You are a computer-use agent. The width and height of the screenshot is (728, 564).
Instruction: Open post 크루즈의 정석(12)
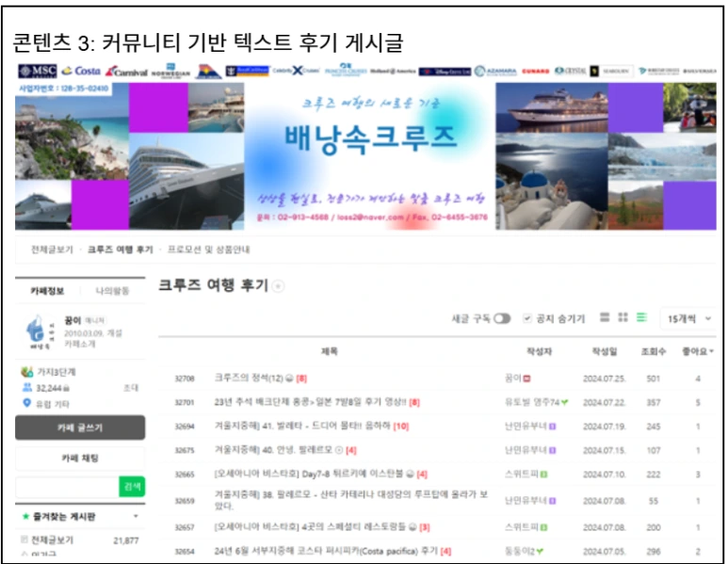(x=249, y=379)
